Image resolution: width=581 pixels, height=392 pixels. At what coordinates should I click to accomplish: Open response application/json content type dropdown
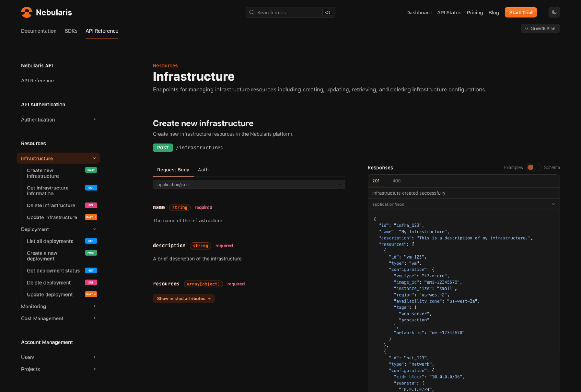pyautogui.click(x=463, y=204)
